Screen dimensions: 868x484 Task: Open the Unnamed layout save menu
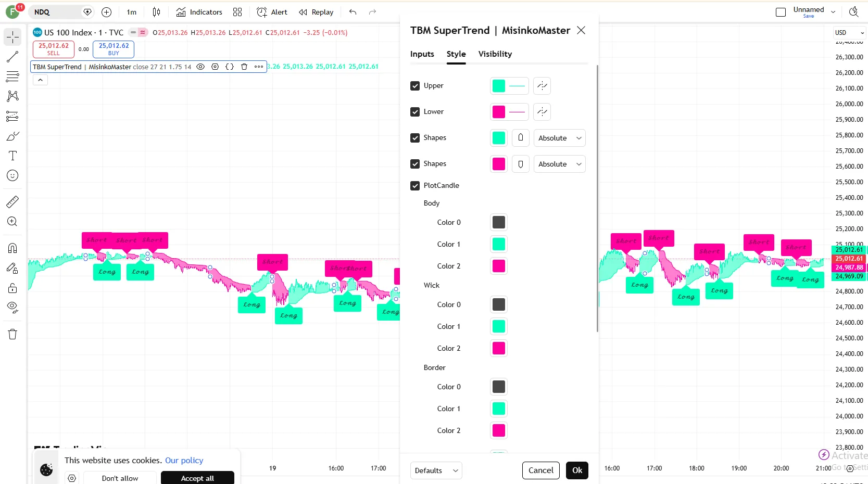(x=833, y=12)
